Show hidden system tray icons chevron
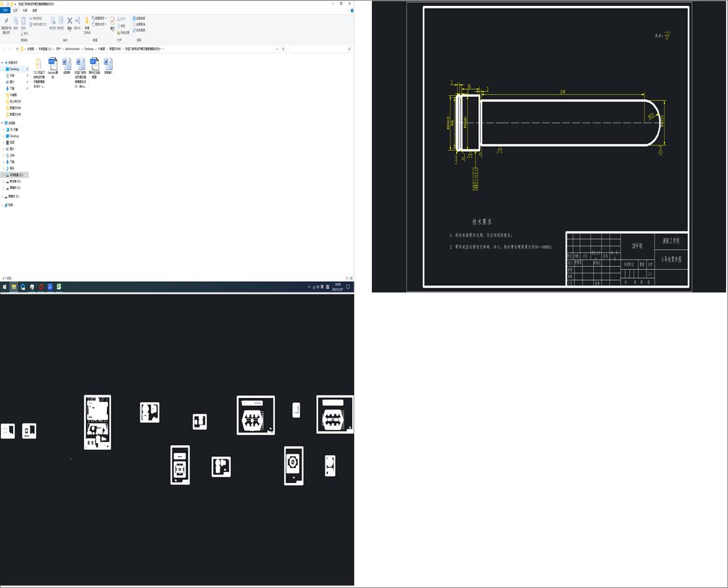 click(309, 287)
